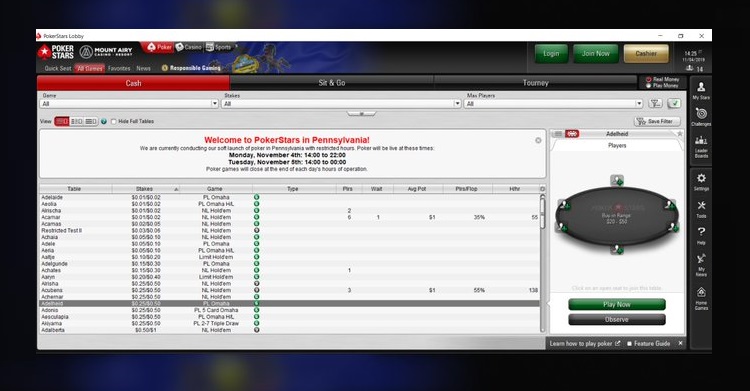Open the Challenges sidebar icon

click(701, 116)
